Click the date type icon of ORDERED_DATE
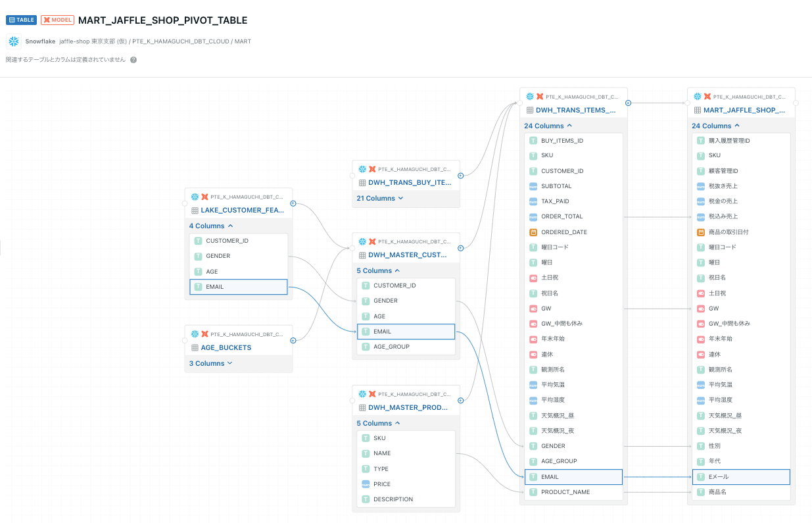The width and height of the screenshot is (812, 523). [x=533, y=232]
